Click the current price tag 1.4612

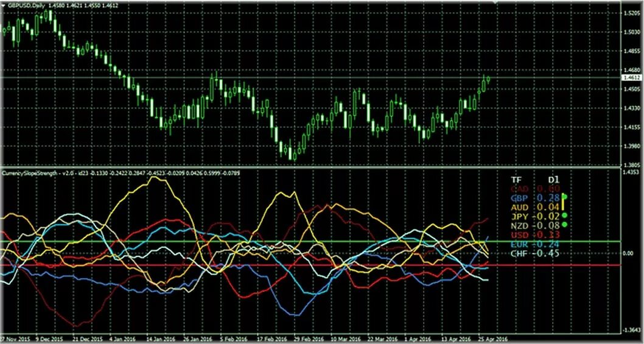tap(631, 77)
